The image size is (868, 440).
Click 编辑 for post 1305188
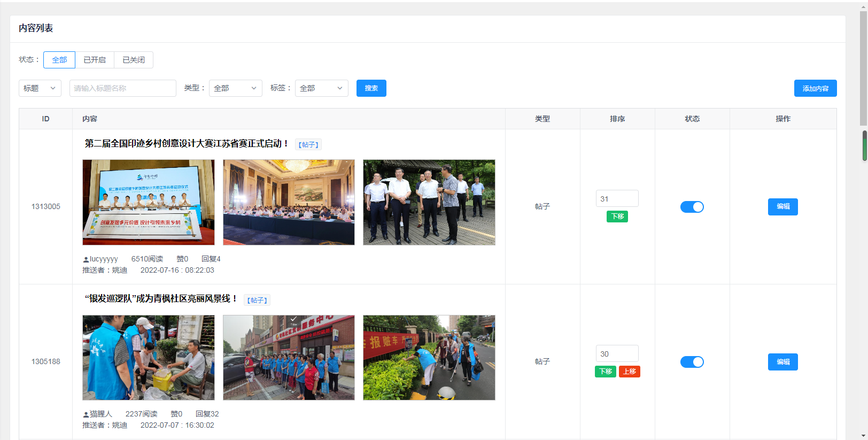coord(783,362)
